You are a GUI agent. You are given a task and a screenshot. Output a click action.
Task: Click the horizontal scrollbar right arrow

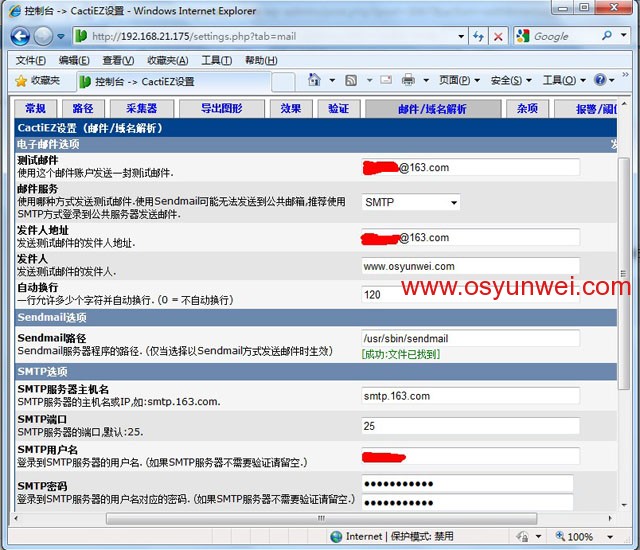(x=610, y=519)
